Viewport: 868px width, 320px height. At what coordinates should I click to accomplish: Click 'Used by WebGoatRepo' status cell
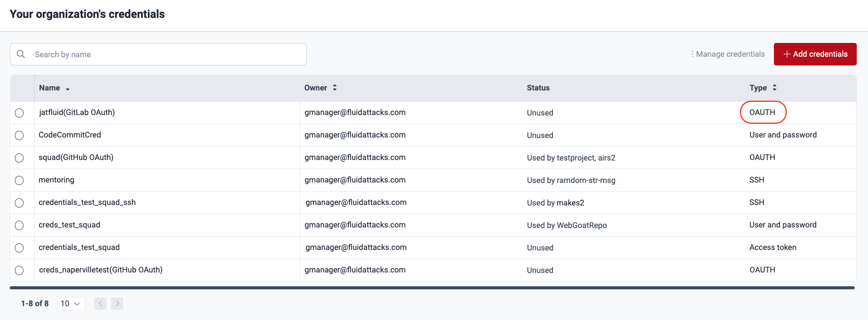tap(567, 225)
